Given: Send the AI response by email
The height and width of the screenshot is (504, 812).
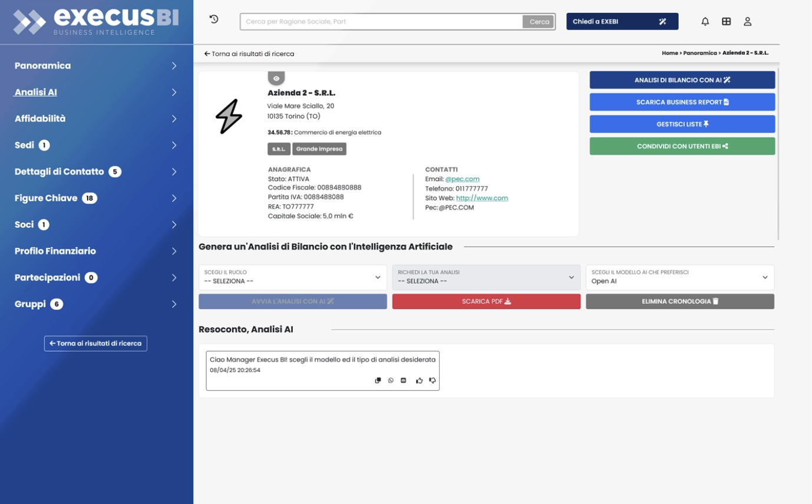Looking at the screenshot, I should click(403, 380).
